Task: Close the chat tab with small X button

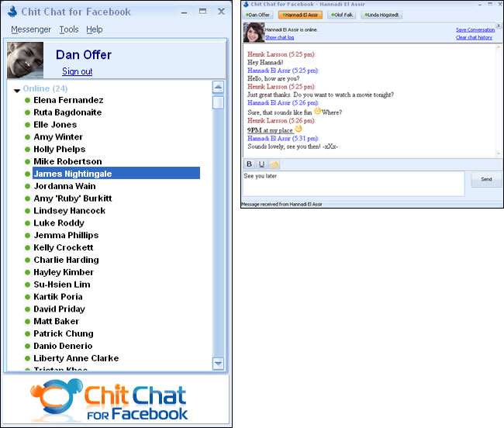Action: (498, 26)
